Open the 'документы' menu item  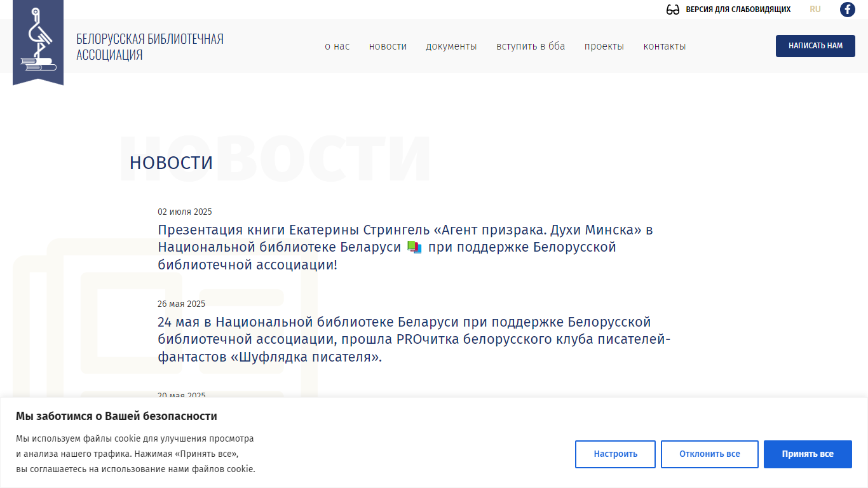[x=451, y=46]
